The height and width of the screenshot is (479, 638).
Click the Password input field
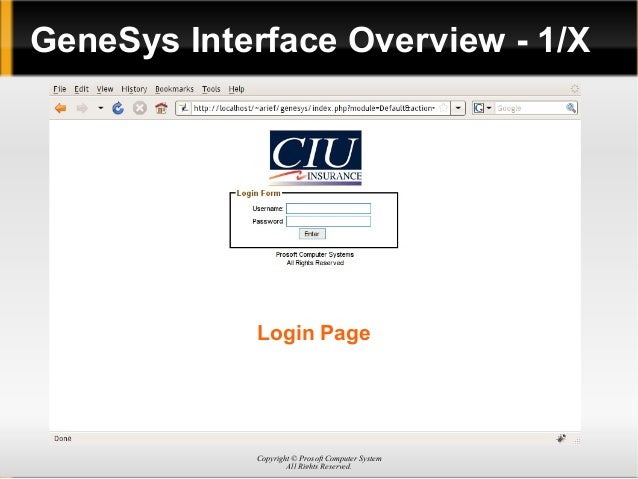[x=328, y=221]
